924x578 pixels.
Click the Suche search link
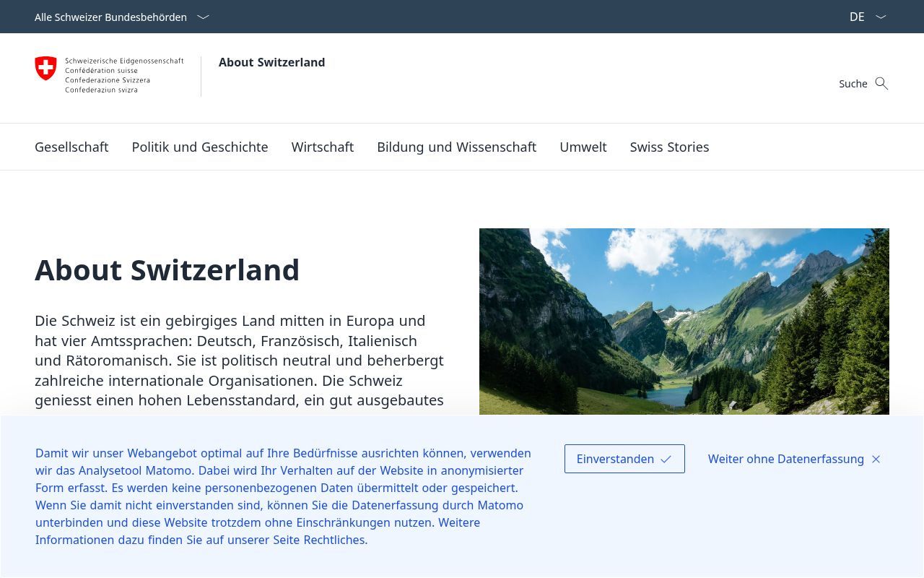point(863,83)
